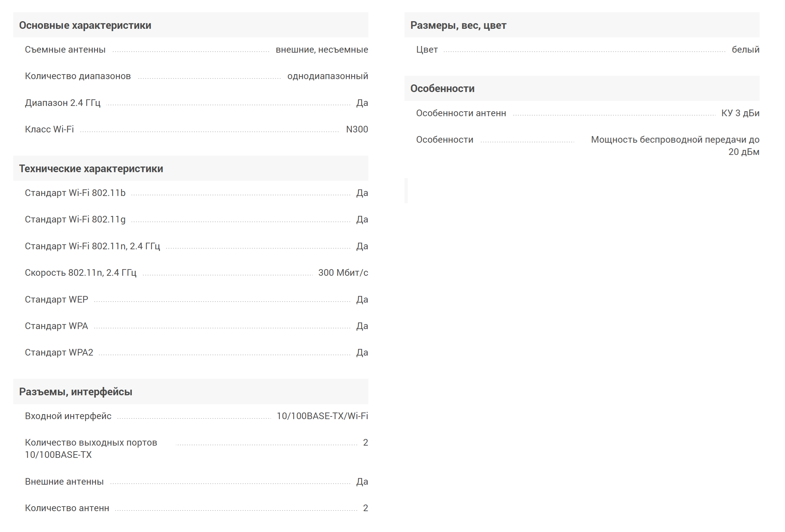Click the 'Стандарт Wi-Fi 802.11g' row label

pyautogui.click(x=75, y=219)
